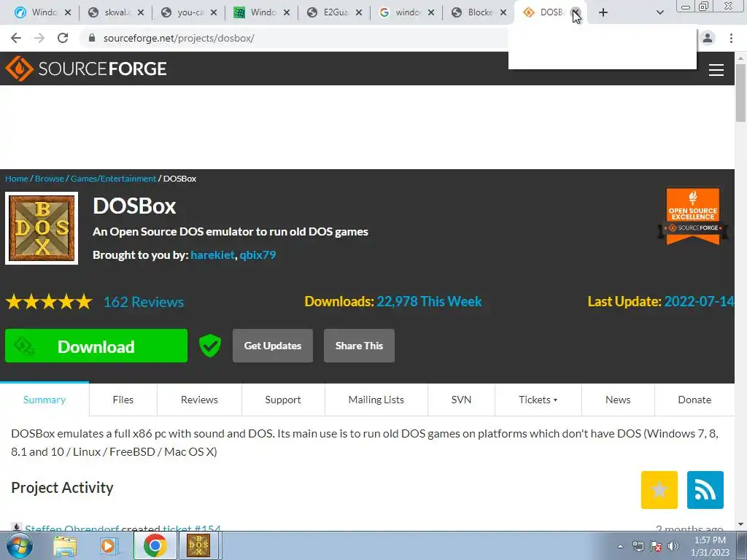Open the blue RSS feed icon
Screen dimensions: 747x560
[705, 489]
